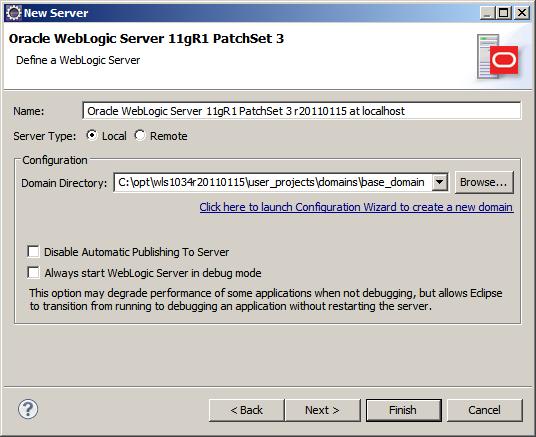Close the New Server dialog
Viewport: 536px width, 437px height.
(x=522, y=13)
